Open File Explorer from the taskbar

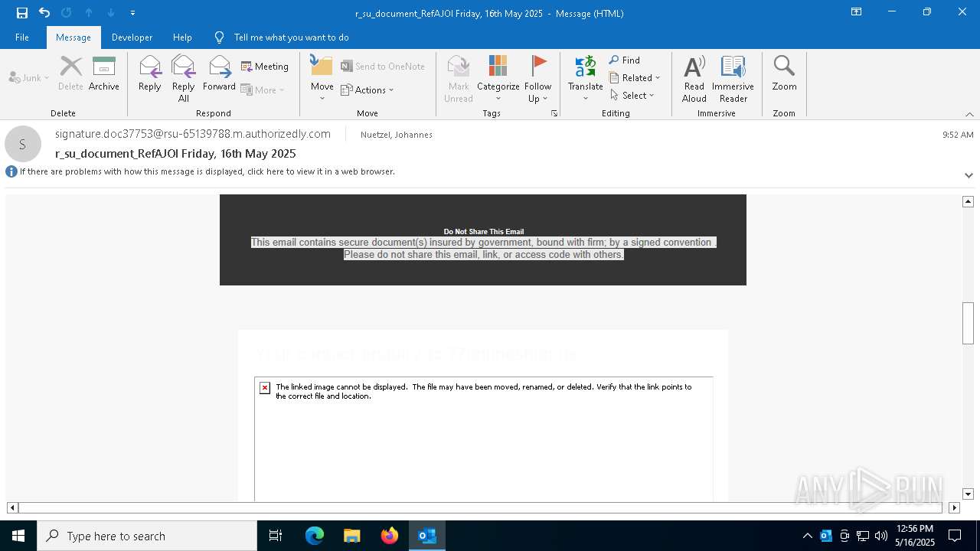point(352,536)
